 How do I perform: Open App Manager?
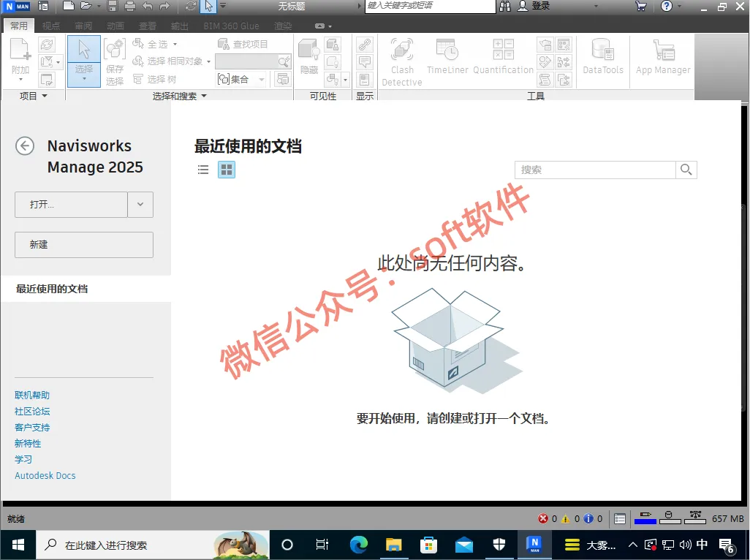(x=664, y=56)
